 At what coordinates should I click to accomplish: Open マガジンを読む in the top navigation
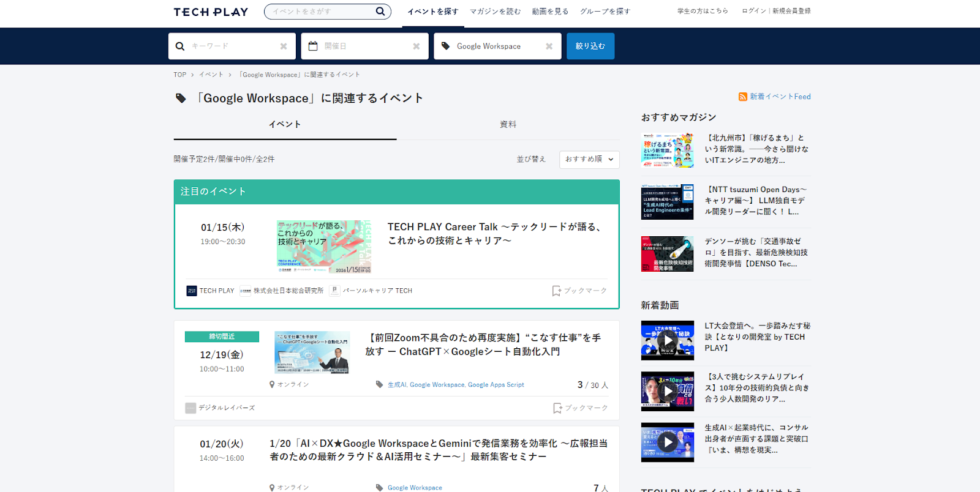coord(495,12)
